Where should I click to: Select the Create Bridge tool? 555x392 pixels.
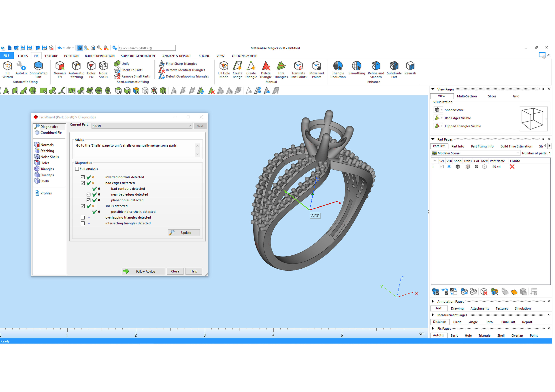[237, 70]
